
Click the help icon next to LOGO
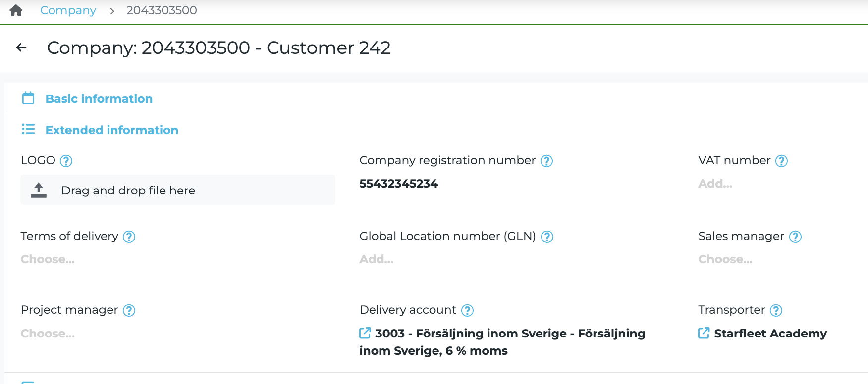[x=66, y=161]
